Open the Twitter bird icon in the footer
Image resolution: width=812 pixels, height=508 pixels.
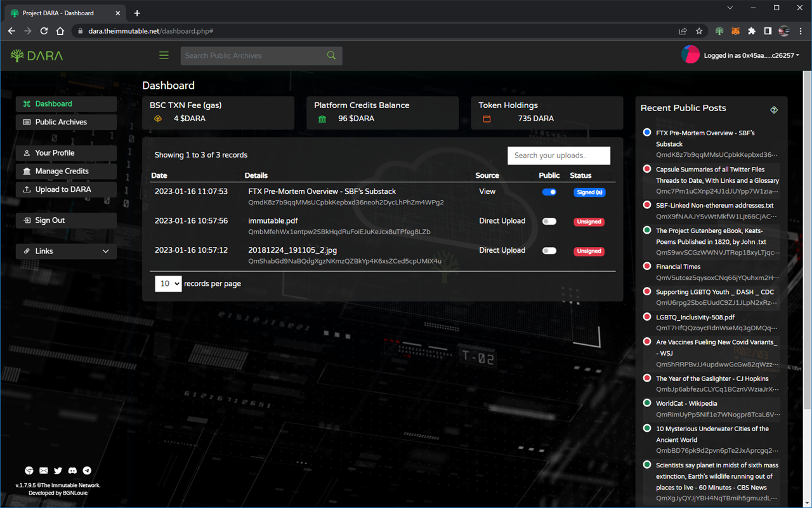(x=58, y=471)
